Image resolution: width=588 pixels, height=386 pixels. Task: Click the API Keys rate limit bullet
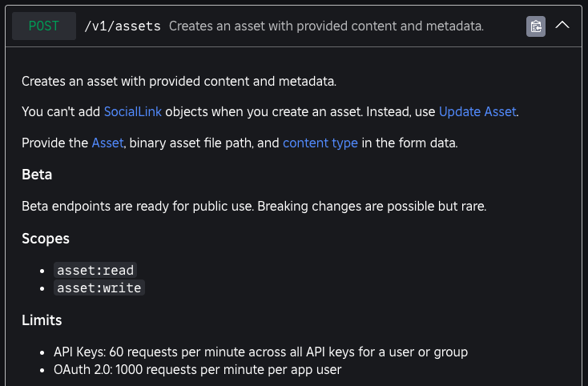coord(260,352)
